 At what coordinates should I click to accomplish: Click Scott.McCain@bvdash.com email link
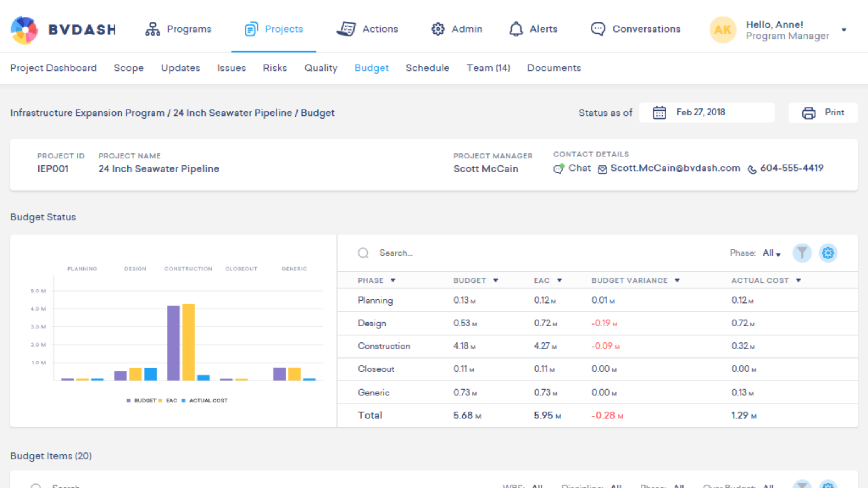675,168
